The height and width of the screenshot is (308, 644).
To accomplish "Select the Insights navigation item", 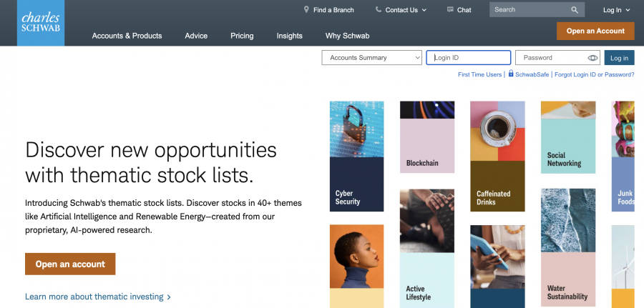I will (x=289, y=36).
